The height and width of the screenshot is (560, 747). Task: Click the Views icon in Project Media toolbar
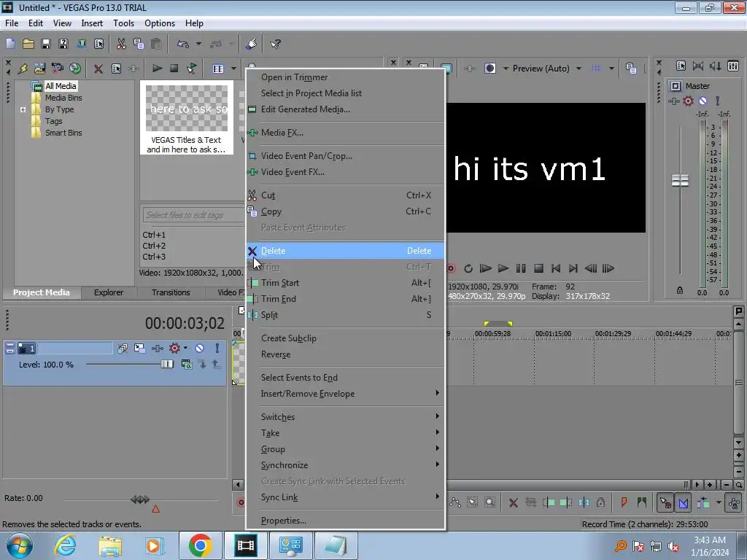[218, 69]
